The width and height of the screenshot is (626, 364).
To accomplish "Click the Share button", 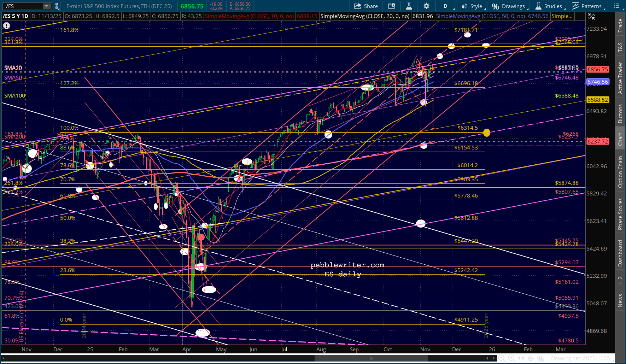I will [x=366, y=6].
